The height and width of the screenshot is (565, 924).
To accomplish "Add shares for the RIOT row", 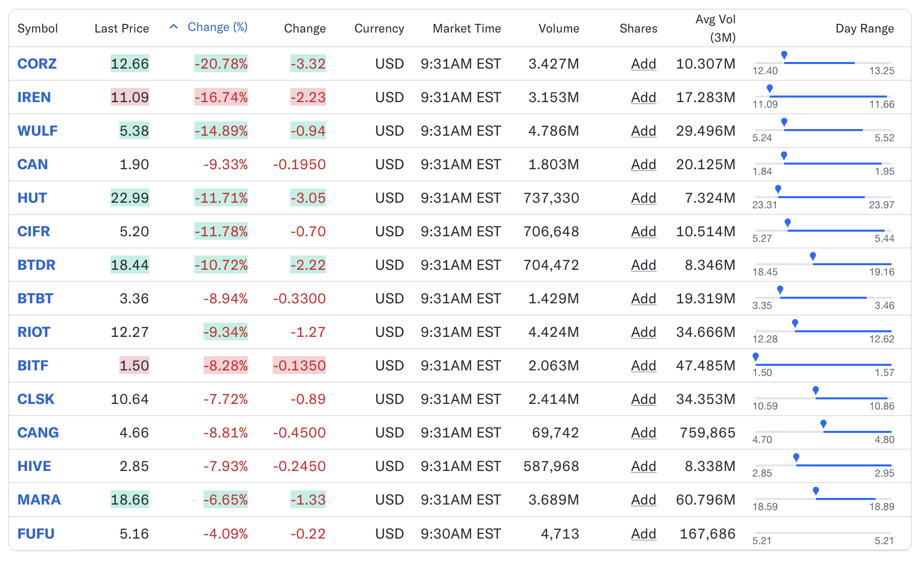I will 644,332.
